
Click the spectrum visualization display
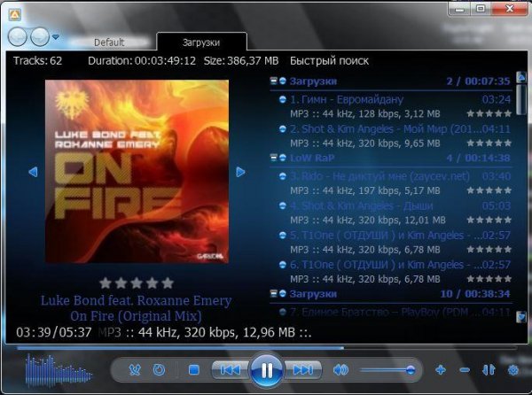tap(59, 370)
